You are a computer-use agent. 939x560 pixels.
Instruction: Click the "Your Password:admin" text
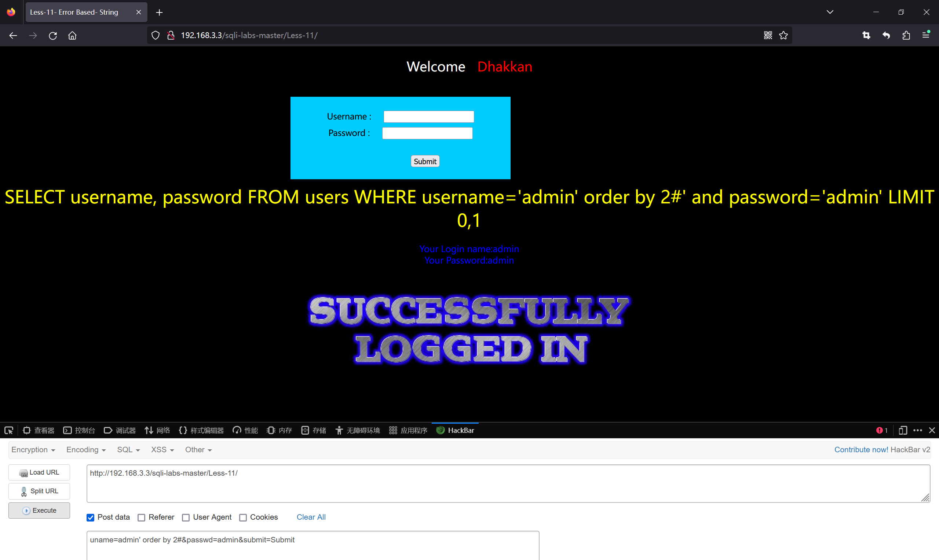[x=469, y=260]
